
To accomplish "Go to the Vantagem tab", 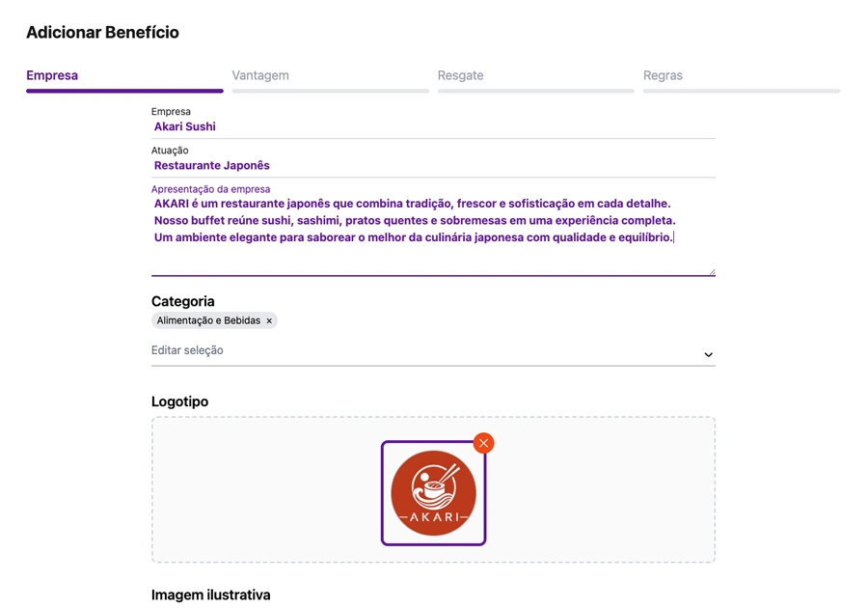I will pyautogui.click(x=260, y=75).
